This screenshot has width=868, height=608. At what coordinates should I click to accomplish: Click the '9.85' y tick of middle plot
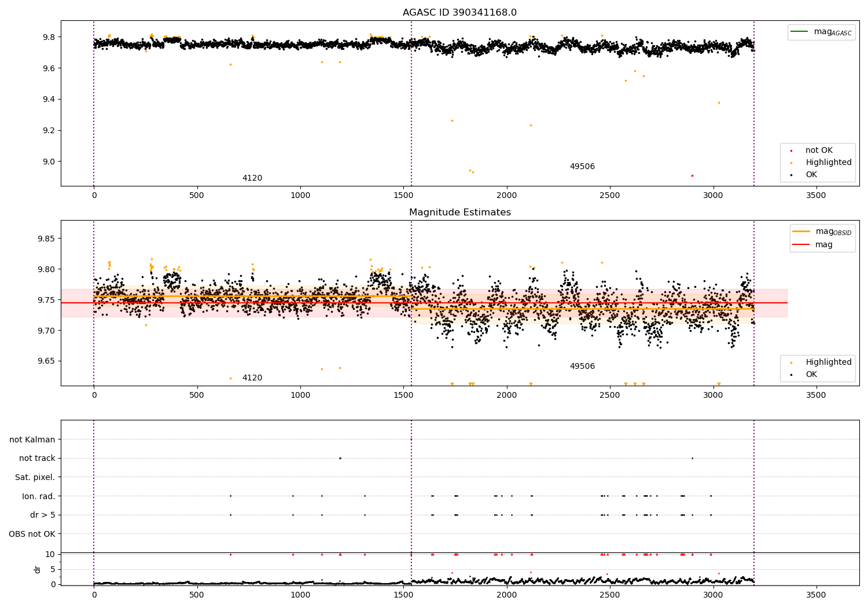tap(46, 239)
